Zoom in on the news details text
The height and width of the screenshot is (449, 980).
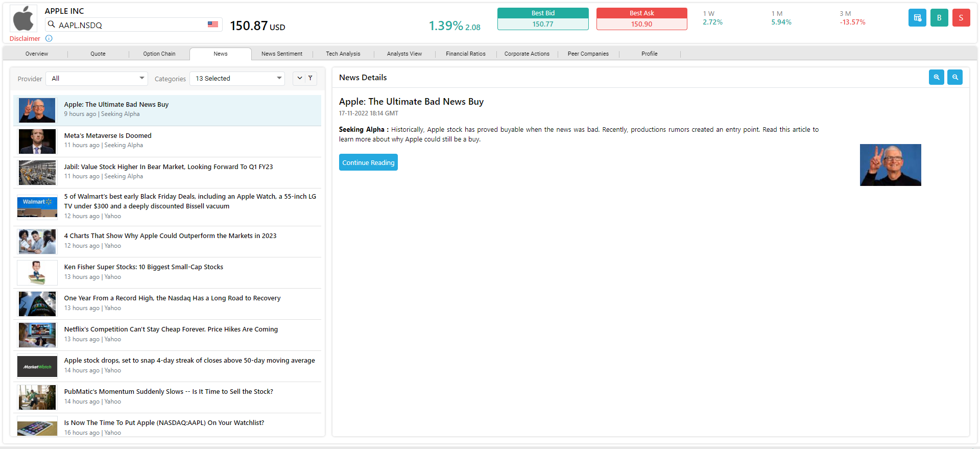[x=937, y=77]
